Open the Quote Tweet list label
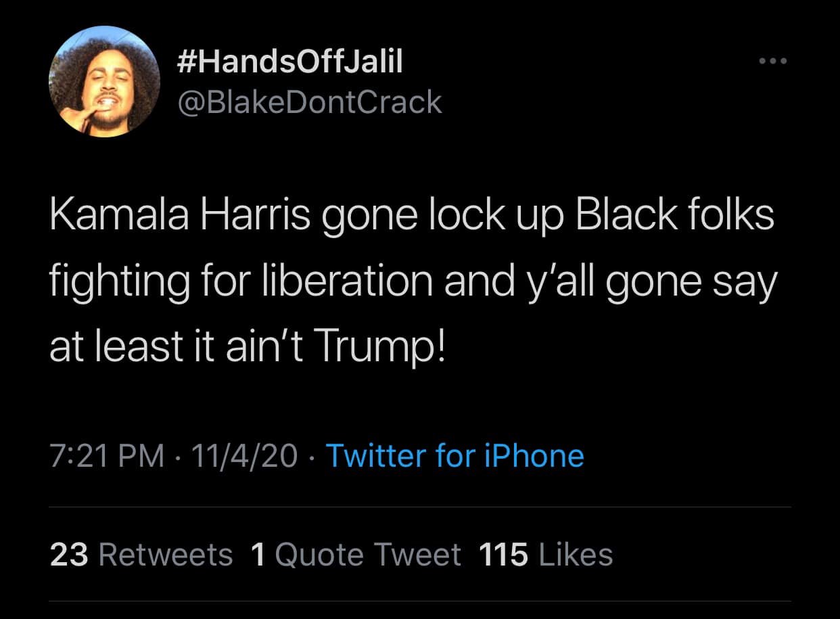Screen dimensions: 840x619 [368, 555]
